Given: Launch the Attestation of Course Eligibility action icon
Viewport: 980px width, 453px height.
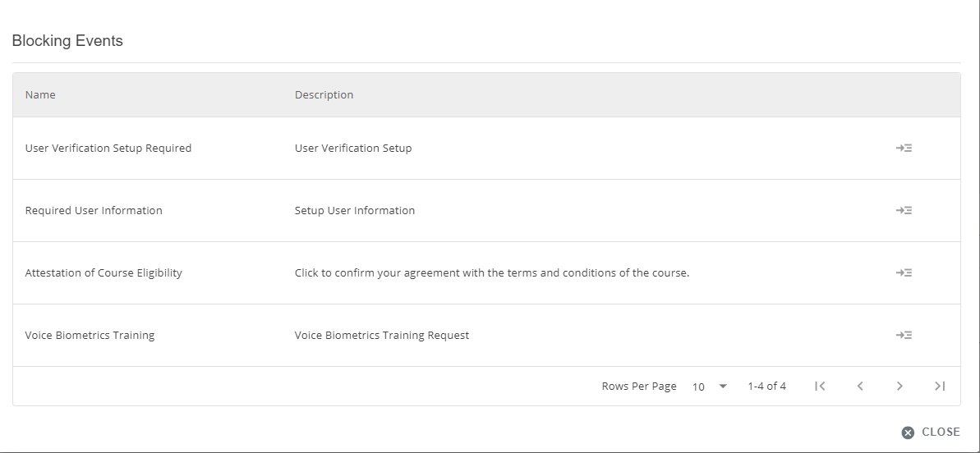Looking at the screenshot, I should coord(904,273).
